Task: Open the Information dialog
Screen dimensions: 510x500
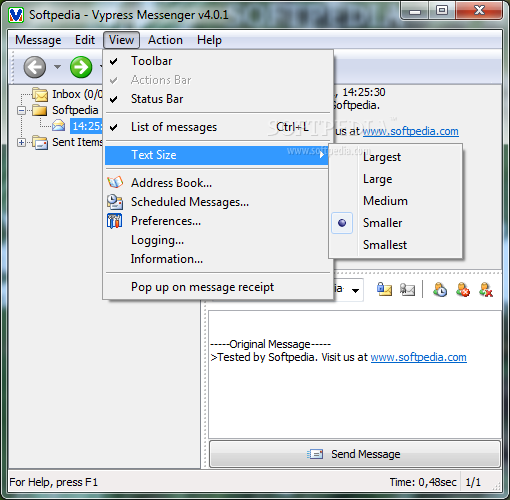Action: [x=218, y=259]
